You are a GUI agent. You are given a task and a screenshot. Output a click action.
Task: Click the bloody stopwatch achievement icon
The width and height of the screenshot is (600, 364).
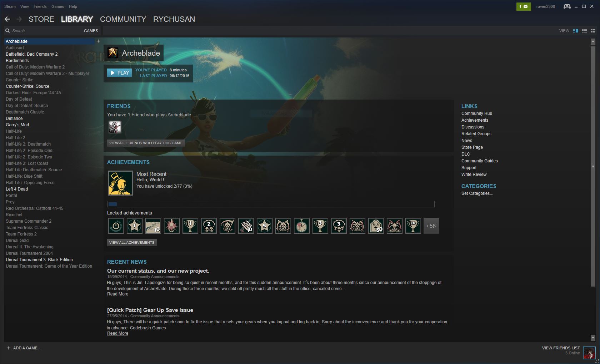coord(302,226)
